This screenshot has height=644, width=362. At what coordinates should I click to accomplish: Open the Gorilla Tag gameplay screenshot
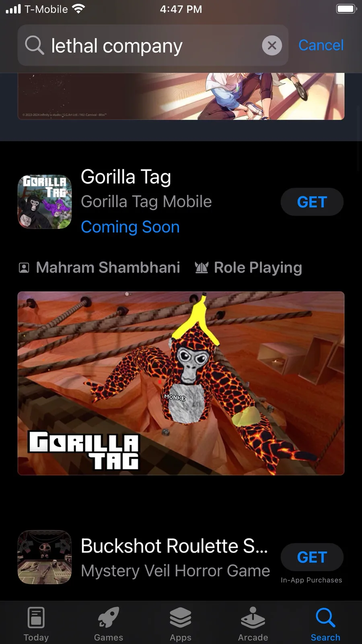click(x=181, y=383)
